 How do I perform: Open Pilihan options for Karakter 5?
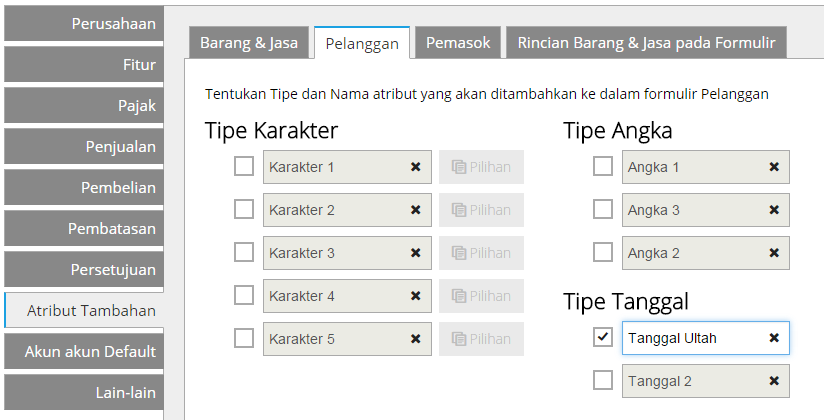481,338
